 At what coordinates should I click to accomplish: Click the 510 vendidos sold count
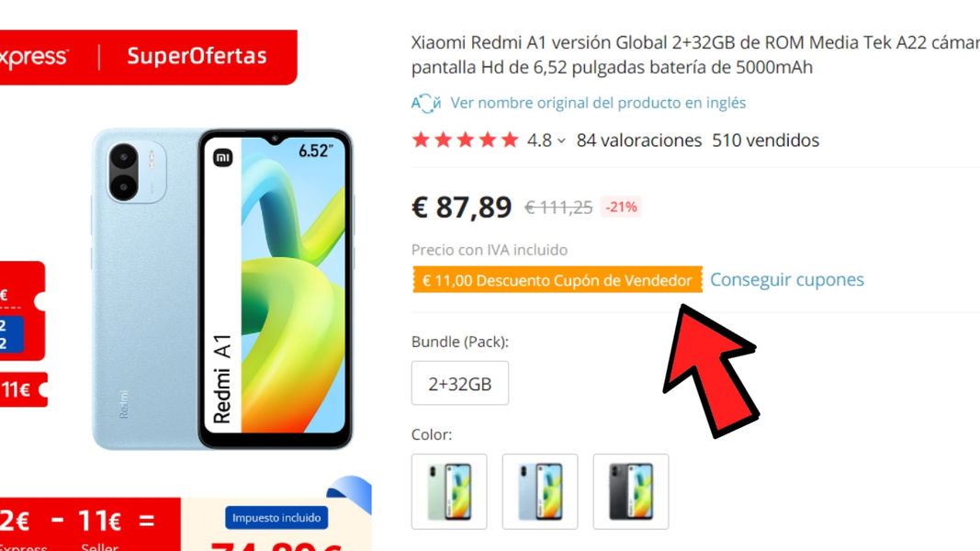click(766, 140)
